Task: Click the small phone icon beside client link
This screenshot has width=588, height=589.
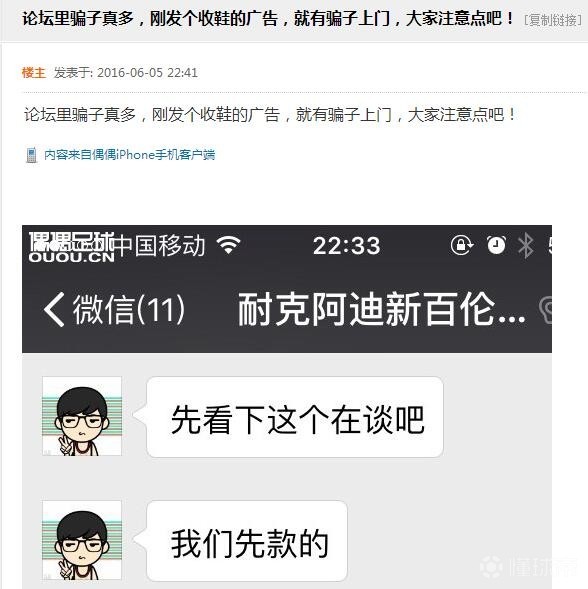Action: [x=32, y=155]
